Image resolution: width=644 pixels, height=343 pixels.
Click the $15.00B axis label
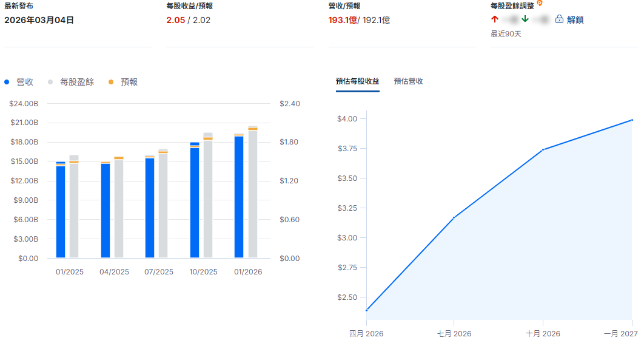coord(24,161)
